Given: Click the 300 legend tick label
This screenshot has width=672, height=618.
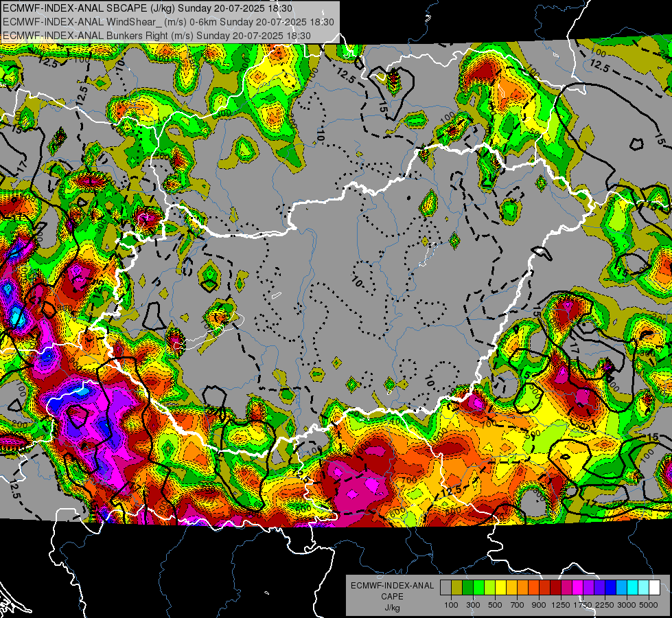Looking at the screenshot, I should coord(473,605).
